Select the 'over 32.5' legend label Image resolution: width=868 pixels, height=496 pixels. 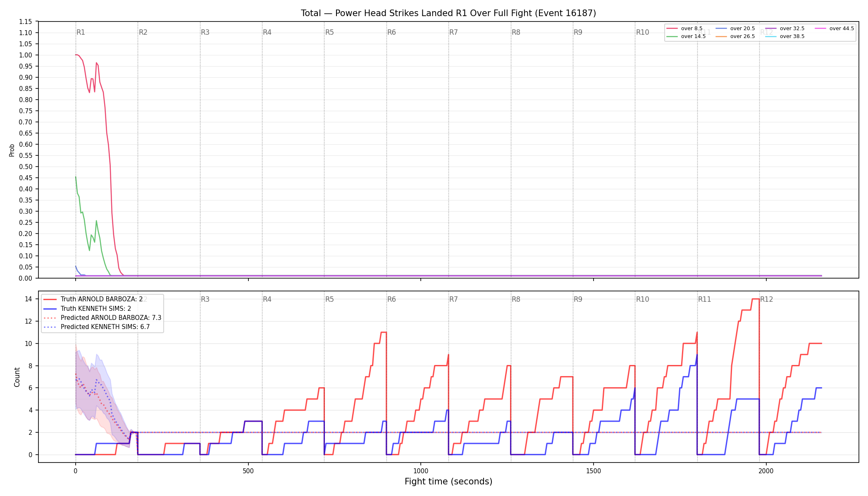tap(792, 29)
